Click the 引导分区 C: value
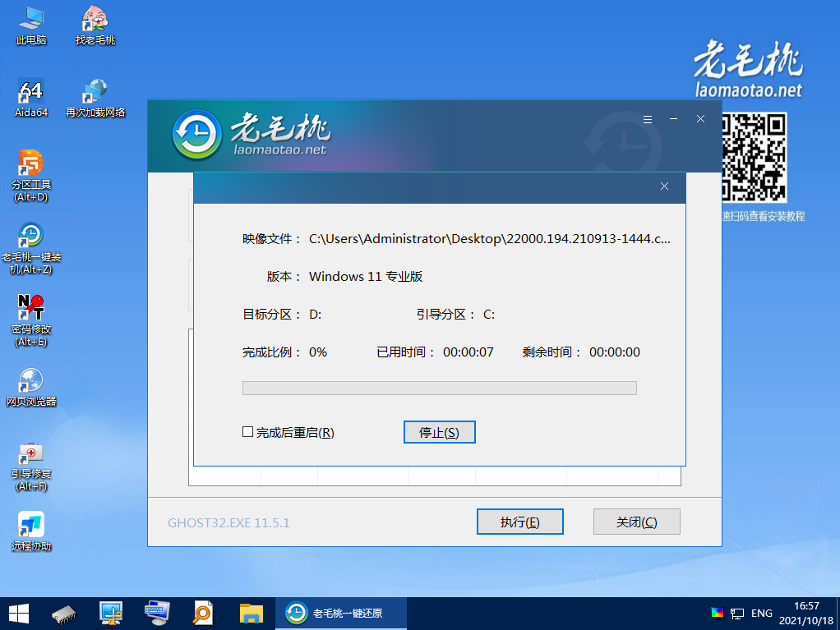840x630 pixels. [x=488, y=315]
